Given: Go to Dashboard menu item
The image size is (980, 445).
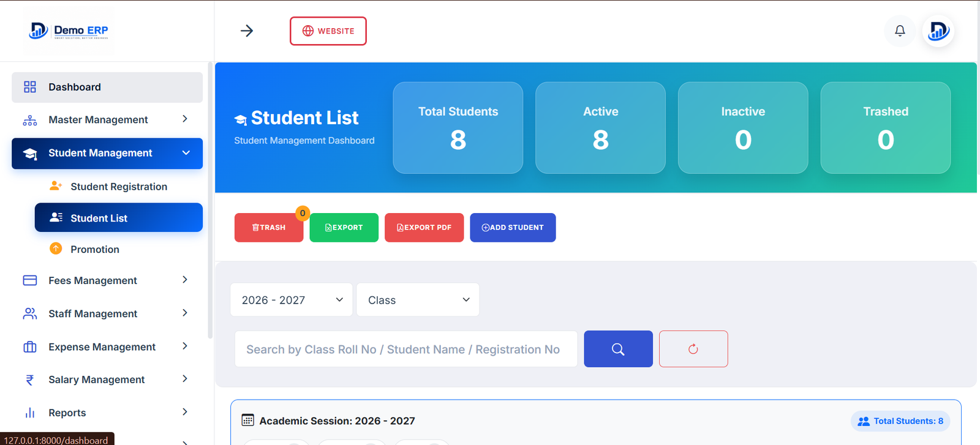Looking at the screenshot, I should coord(107,88).
